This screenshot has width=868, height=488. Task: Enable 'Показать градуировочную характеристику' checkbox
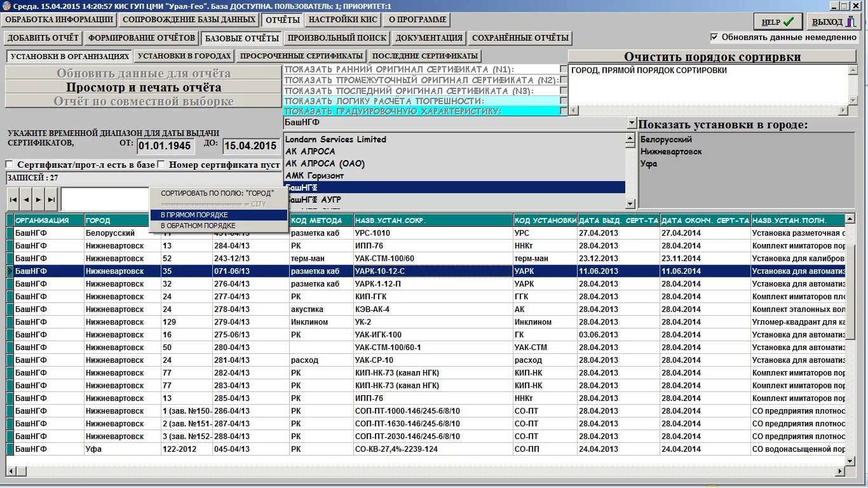pyautogui.click(x=563, y=111)
